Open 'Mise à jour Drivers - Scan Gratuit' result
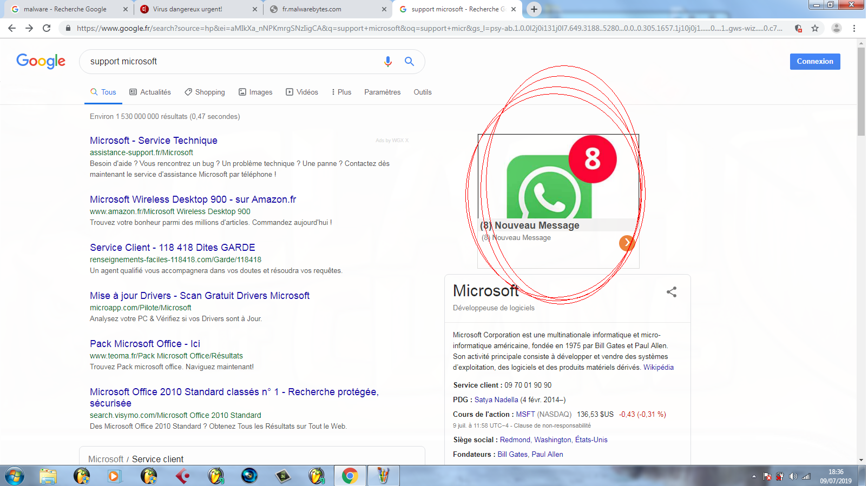This screenshot has width=868, height=486. coord(200,296)
